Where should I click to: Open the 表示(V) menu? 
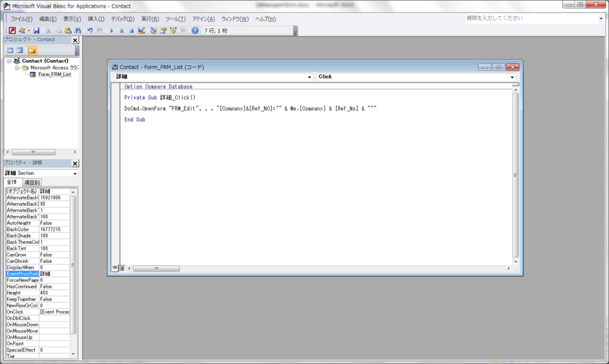click(72, 18)
